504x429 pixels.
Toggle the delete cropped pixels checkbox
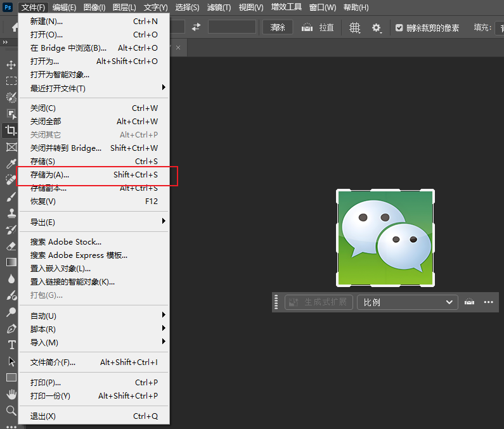tap(399, 28)
